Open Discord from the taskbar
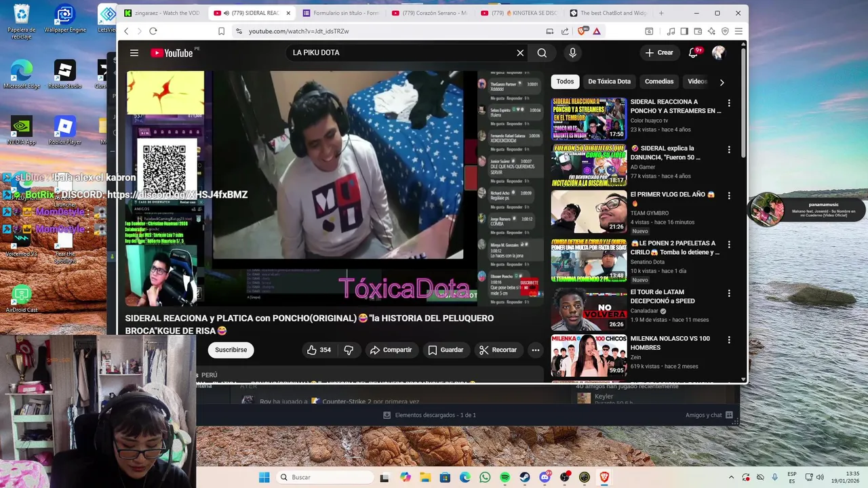 click(545, 477)
